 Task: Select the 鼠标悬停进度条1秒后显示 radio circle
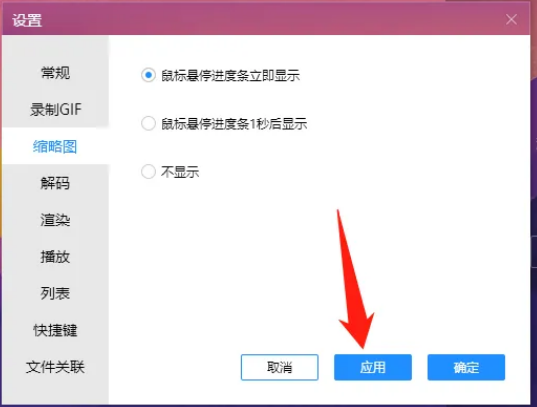[148, 123]
